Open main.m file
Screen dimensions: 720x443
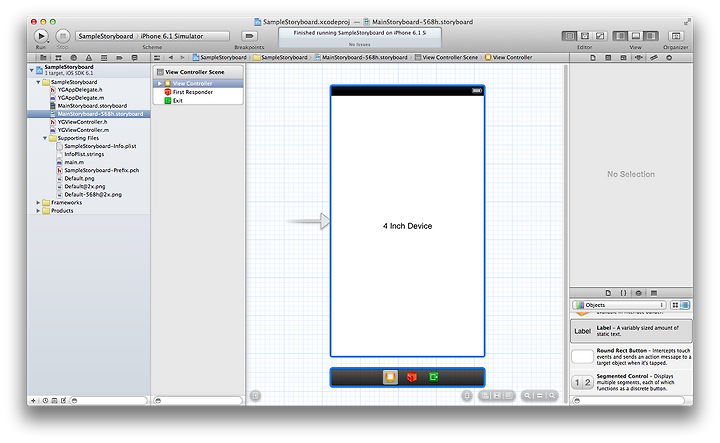point(74,163)
